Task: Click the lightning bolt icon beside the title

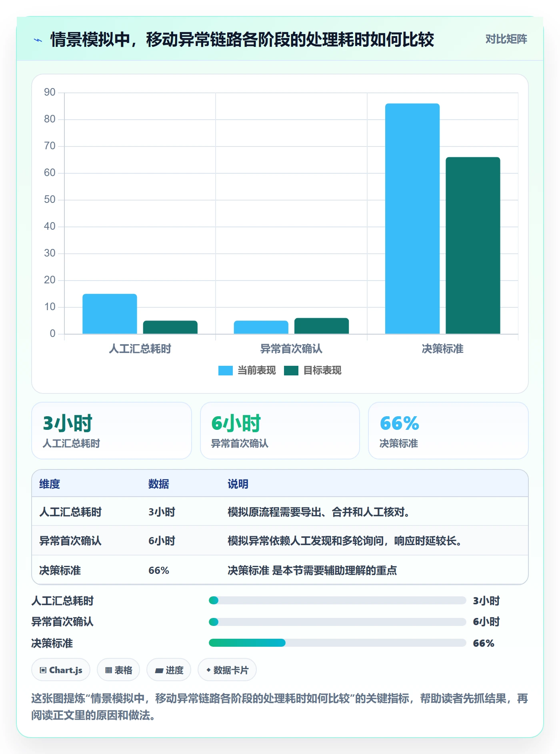Action: click(x=38, y=40)
